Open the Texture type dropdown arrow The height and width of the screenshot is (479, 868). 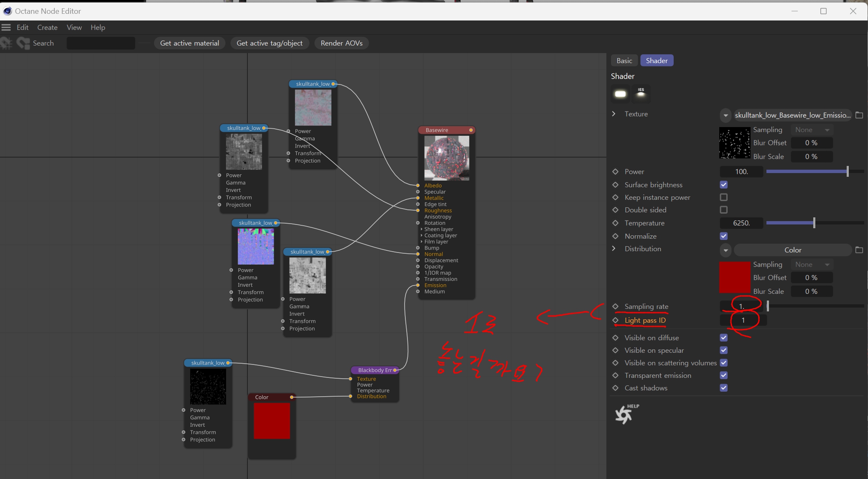pos(725,115)
